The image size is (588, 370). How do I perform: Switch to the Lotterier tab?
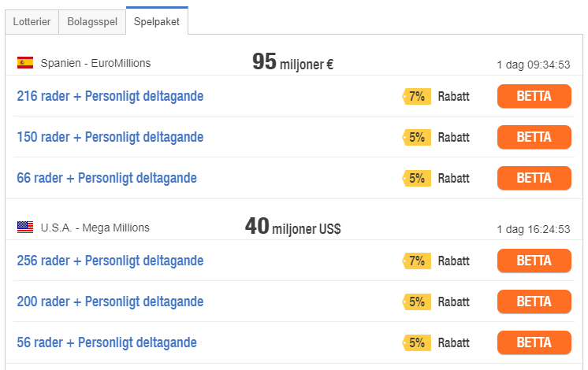(x=32, y=22)
